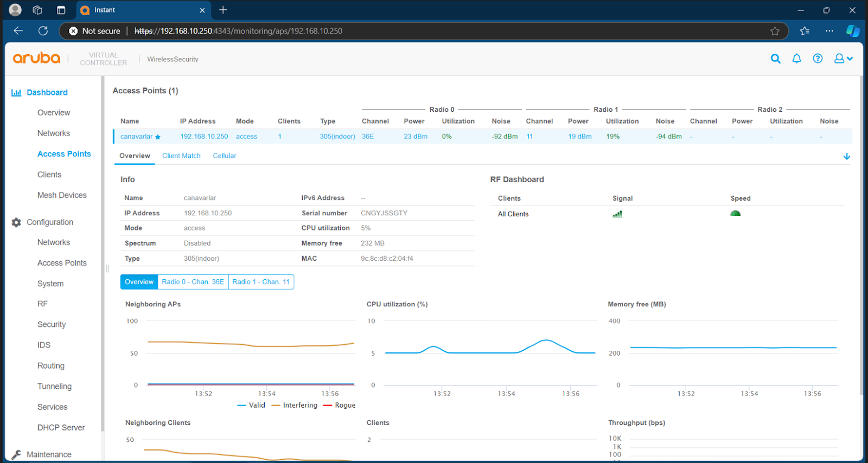Open the notifications bell icon
Viewport: 868px width, 463px height.
point(796,59)
